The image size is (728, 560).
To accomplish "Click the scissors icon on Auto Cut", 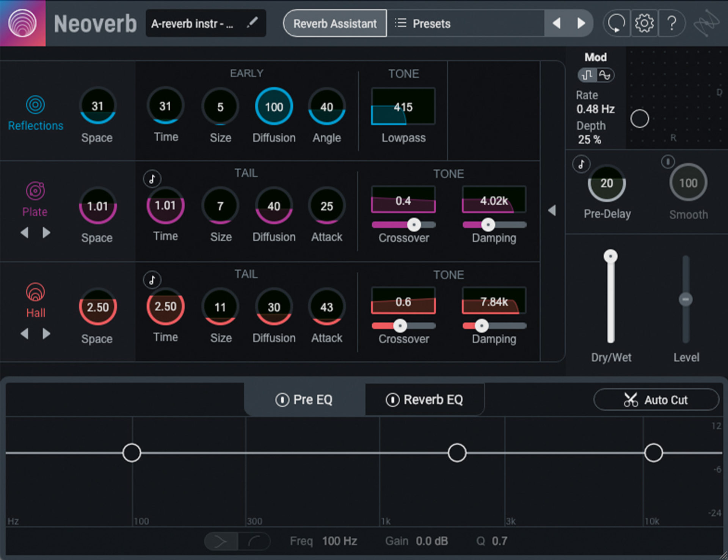I will click(631, 399).
